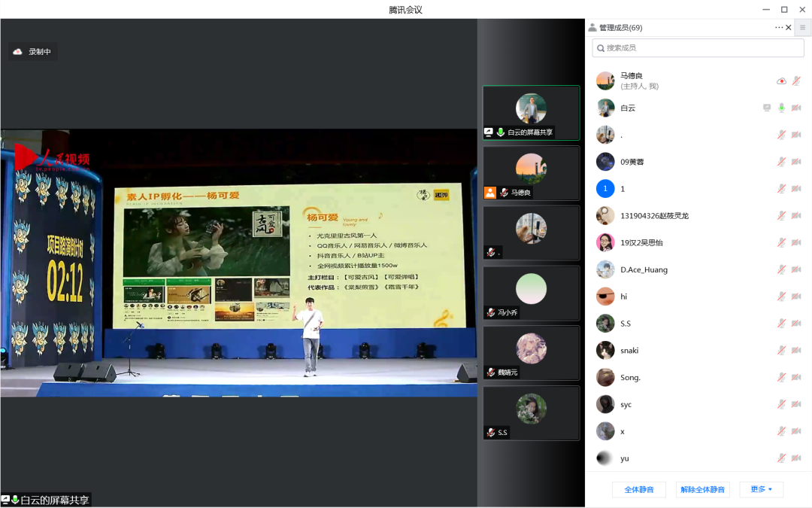
Task: Click the camera icon for syc
Action: [x=796, y=404]
